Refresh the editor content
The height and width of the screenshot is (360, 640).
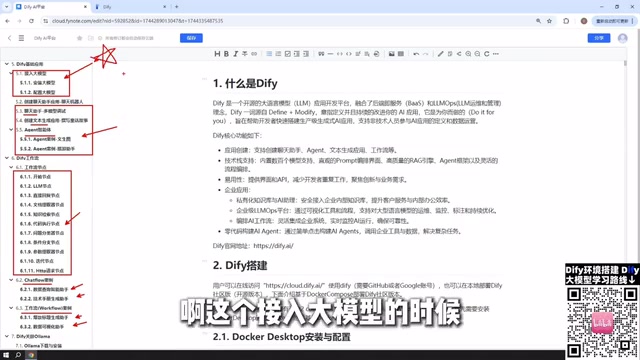(487, 54)
